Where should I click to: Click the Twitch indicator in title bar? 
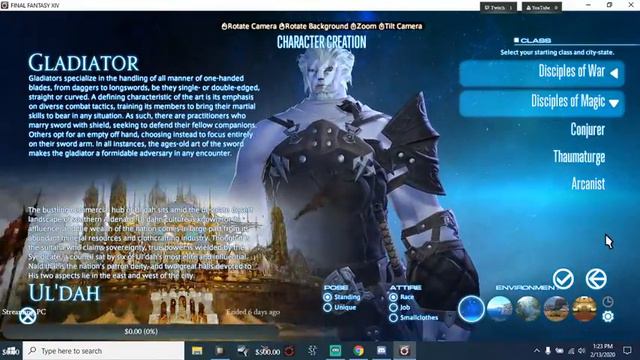pos(498,7)
